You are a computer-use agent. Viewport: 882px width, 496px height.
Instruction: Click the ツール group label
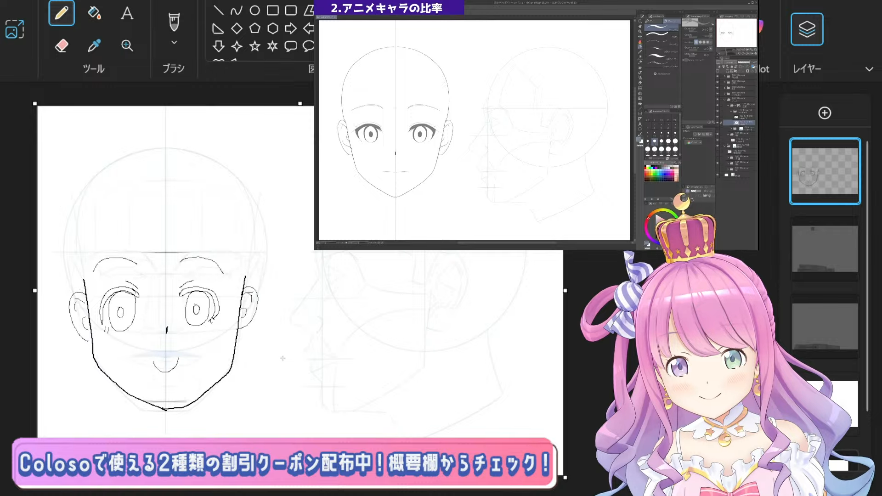tap(93, 69)
